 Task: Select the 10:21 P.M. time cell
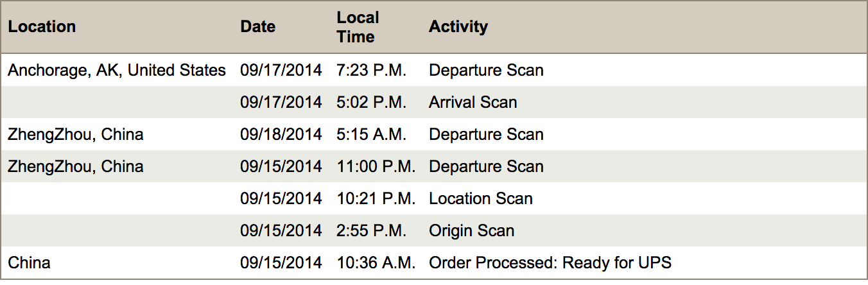click(376, 199)
